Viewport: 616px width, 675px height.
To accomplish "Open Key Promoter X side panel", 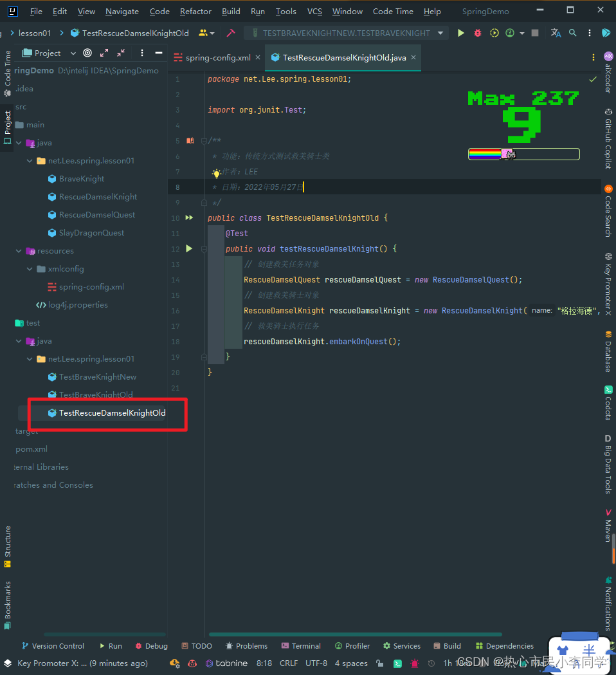I will click(x=608, y=284).
